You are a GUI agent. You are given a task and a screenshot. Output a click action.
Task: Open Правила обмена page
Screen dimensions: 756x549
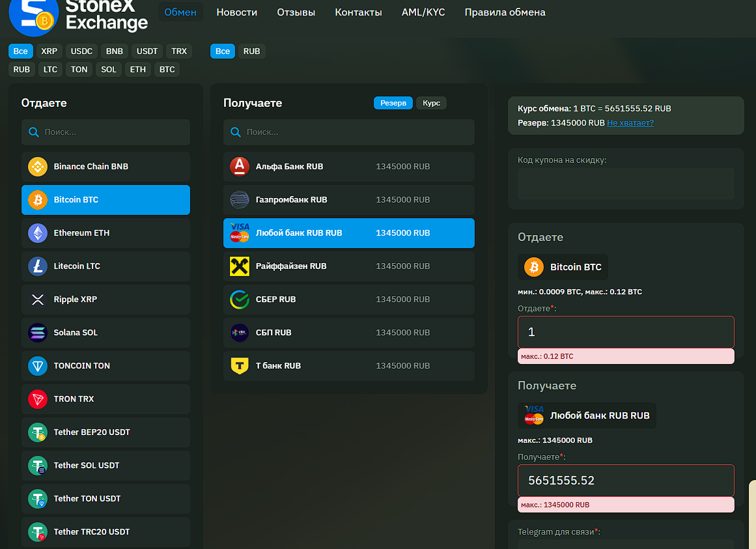[505, 12]
